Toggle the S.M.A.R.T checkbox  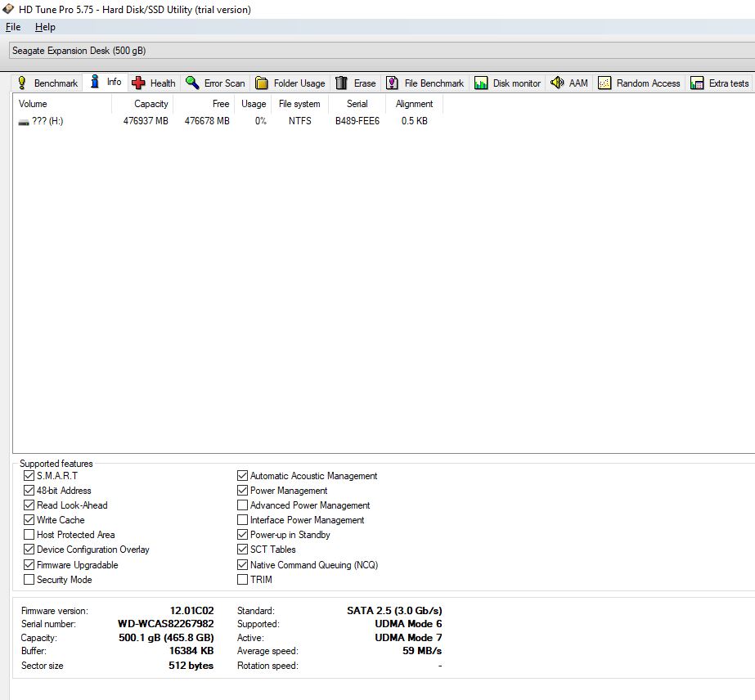(x=29, y=476)
